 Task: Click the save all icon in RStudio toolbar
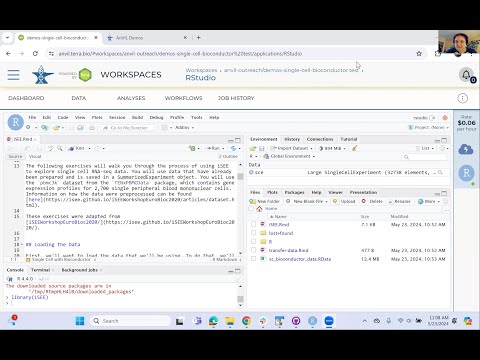(x=80, y=128)
